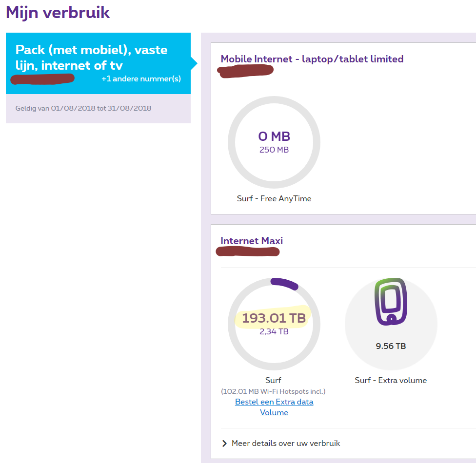Click the mobile phone Extra volume icon
Image resolution: width=476 pixels, height=463 pixels.
pyautogui.click(x=391, y=302)
